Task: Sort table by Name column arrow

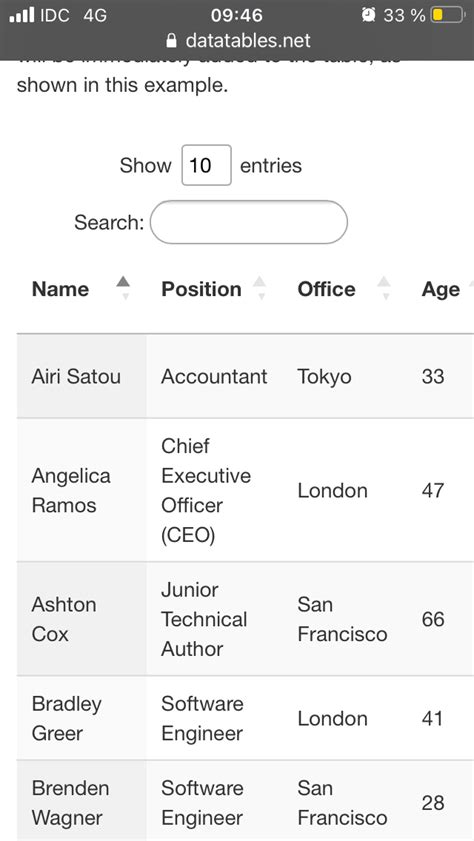Action: (123, 288)
